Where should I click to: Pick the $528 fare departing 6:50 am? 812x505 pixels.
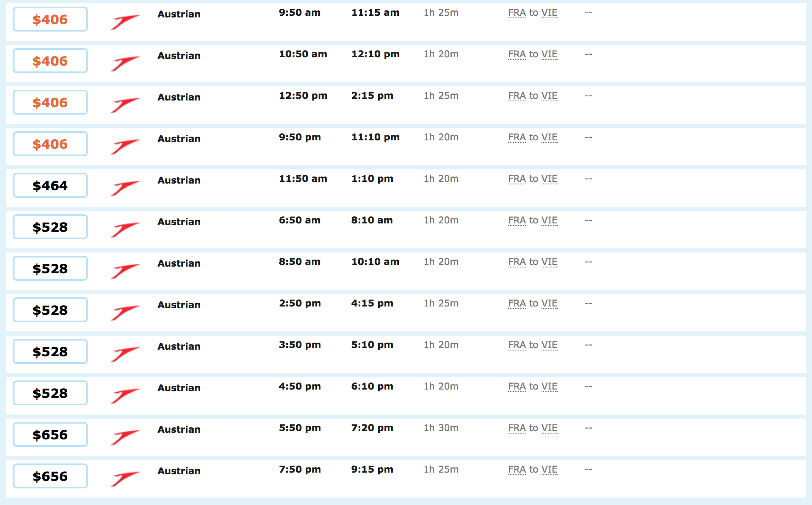pyautogui.click(x=50, y=227)
